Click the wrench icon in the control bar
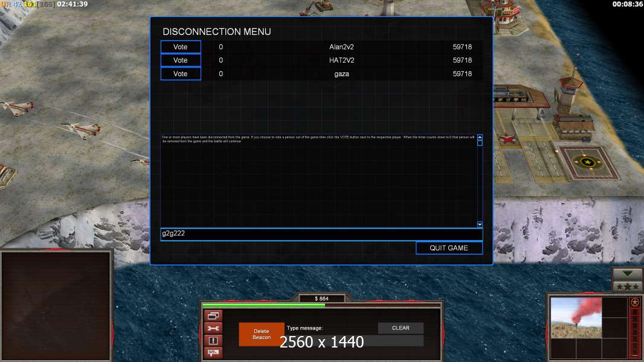 213,328
